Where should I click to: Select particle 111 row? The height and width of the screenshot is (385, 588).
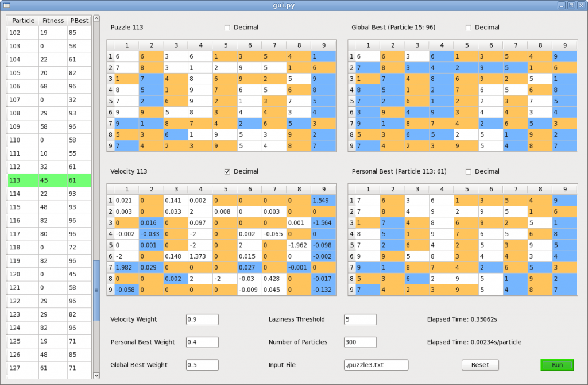[49, 153]
